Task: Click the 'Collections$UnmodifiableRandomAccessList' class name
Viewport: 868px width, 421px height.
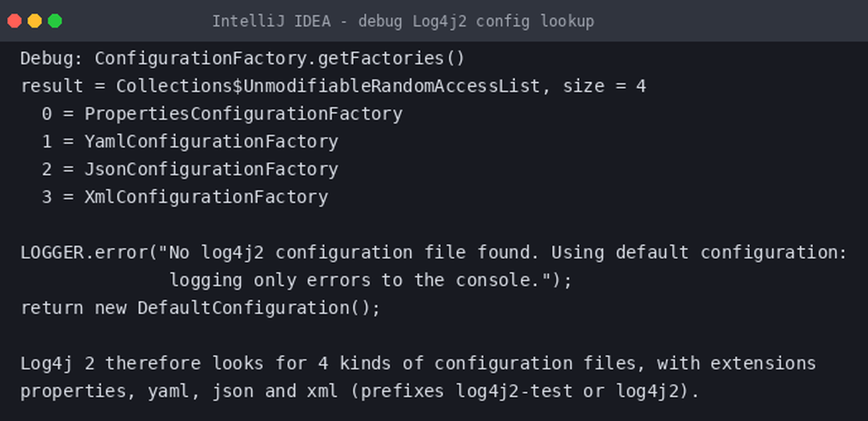Action: click(328, 86)
